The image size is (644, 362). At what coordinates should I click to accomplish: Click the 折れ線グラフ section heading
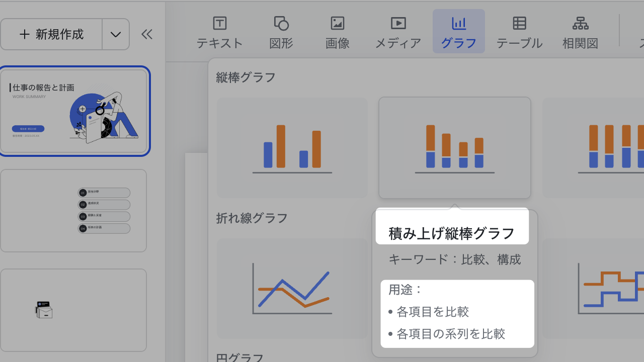pyautogui.click(x=252, y=218)
